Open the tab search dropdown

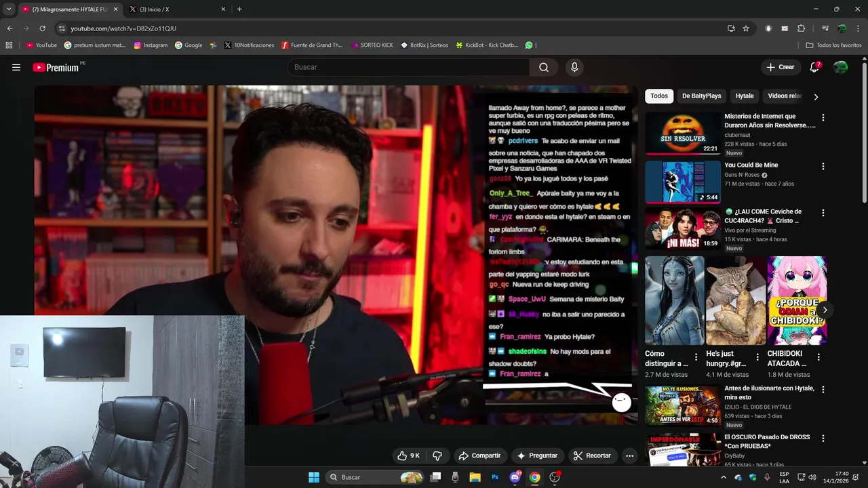(9, 9)
